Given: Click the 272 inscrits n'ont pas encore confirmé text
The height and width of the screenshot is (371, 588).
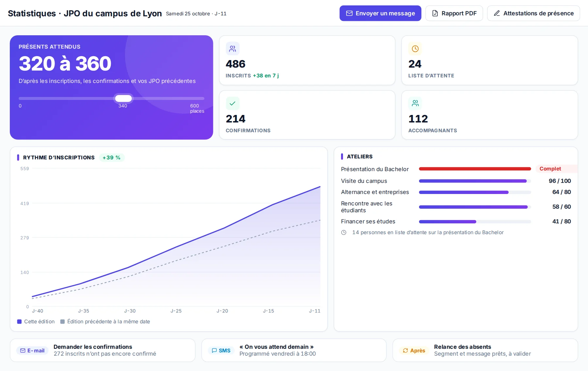Looking at the screenshot, I should click(x=105, y=354).
